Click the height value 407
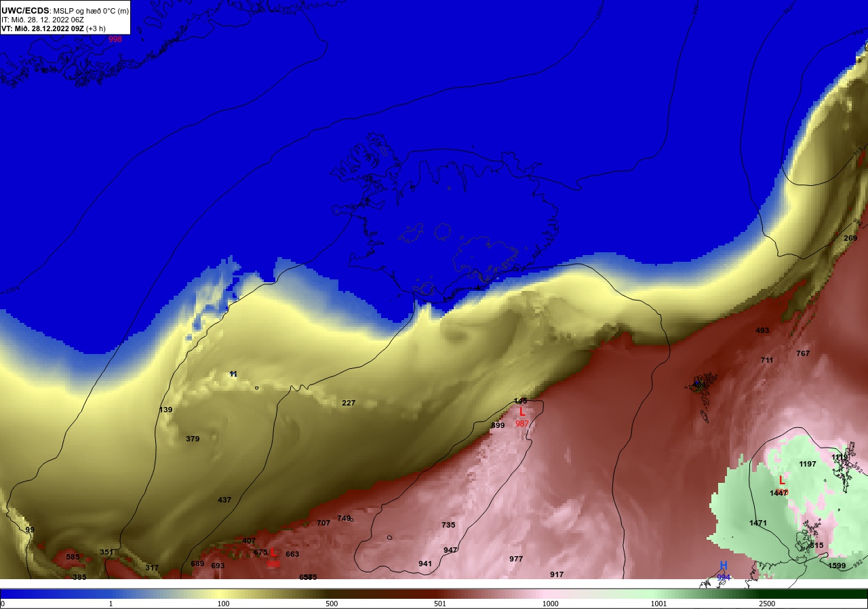The width and height of the screenshot is (868, 609). pos(249,541)
